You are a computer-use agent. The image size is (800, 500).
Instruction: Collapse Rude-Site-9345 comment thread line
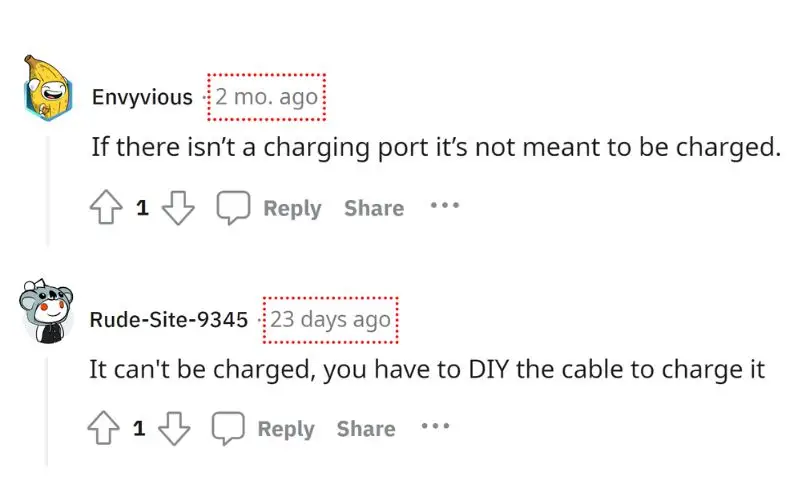click(x=47, y=412)
